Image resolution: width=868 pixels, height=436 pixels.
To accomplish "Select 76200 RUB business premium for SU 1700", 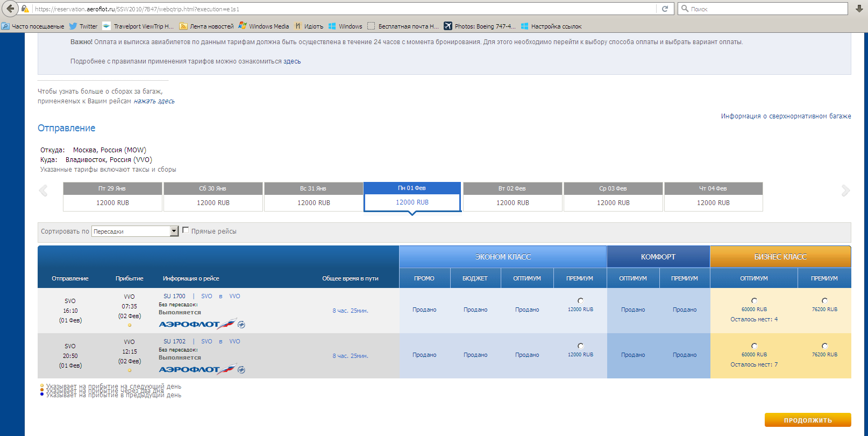I will click(x=824, y=300).
